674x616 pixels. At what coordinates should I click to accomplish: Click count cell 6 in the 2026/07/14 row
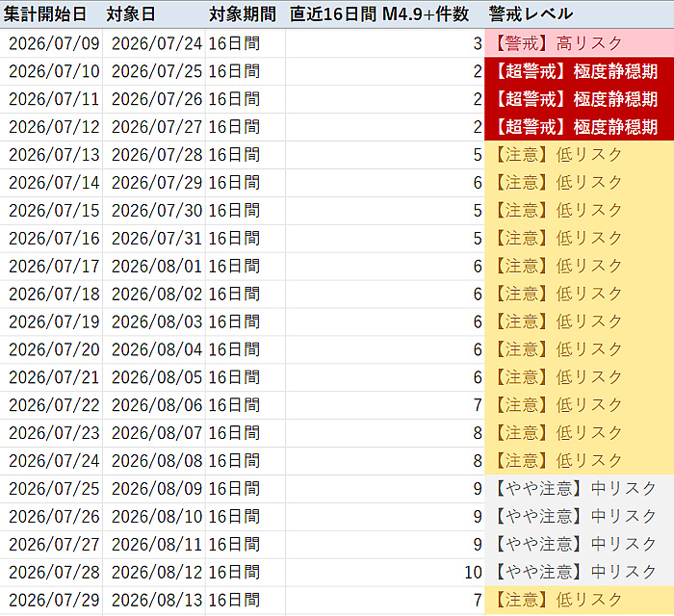(385, 183)
